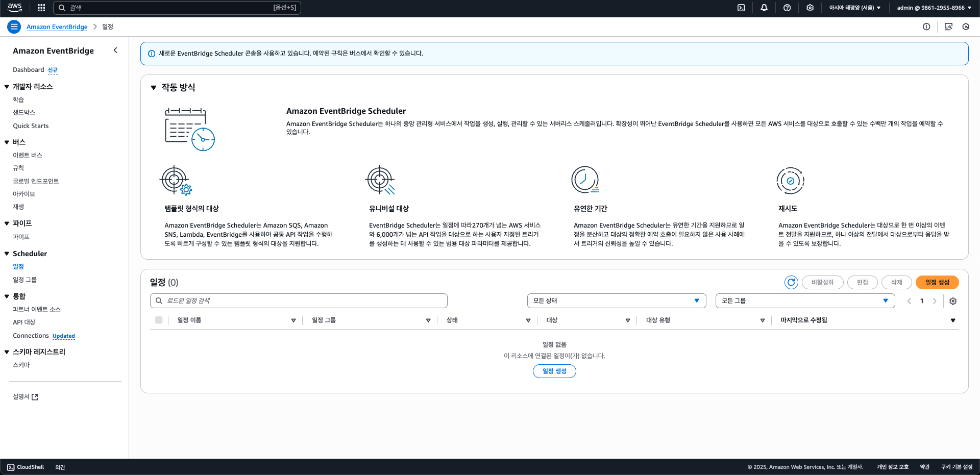Launch CloudShell from the top bar icon
Screen dimensions: 980x475
click(x=741, y=8)
